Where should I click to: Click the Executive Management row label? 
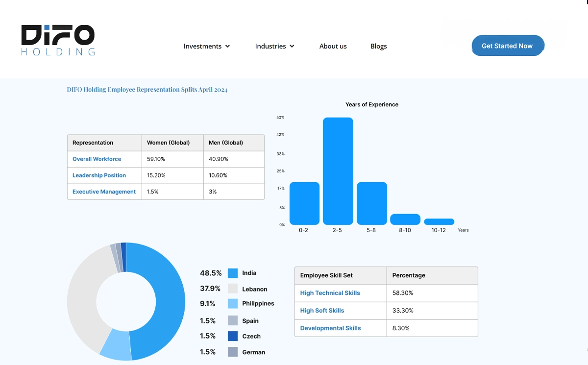tap(104, 192)
